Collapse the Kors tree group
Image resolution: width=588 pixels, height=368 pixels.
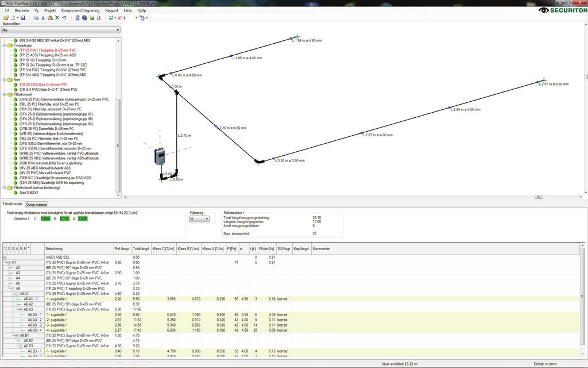point(4,80)
